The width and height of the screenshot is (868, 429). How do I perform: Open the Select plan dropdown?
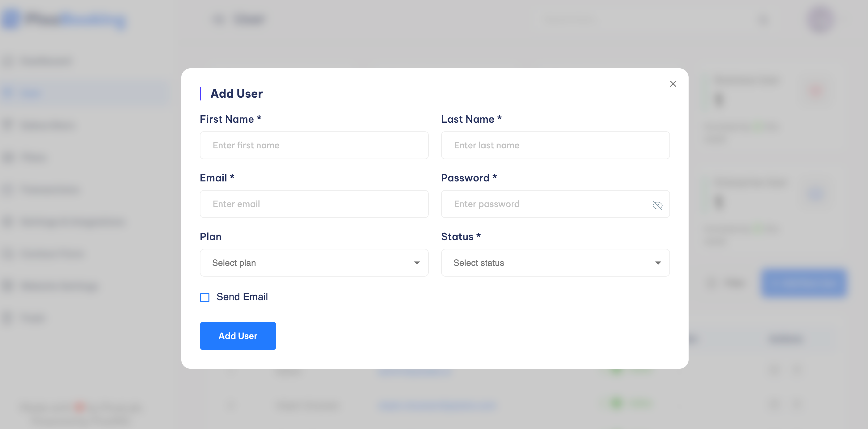tap(314, 263)
